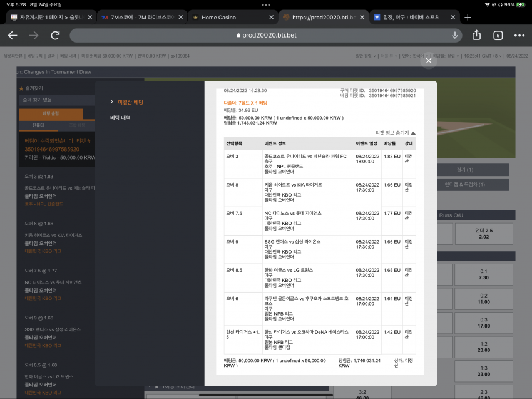The width and height of the screenshot is (532, 399).
Task: Go back with the browser back arrow
Action: click(x=13, y=35)
